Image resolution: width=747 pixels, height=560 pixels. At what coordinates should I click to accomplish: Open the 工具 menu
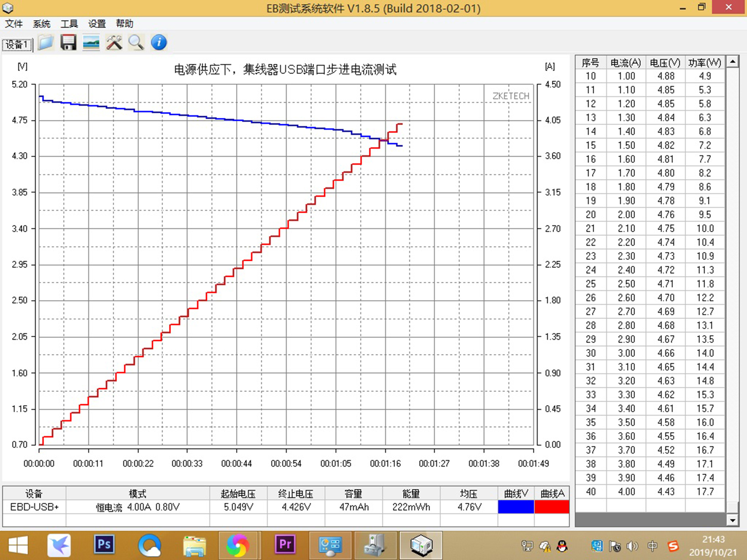pyautogui.click(x=69, y=24)
